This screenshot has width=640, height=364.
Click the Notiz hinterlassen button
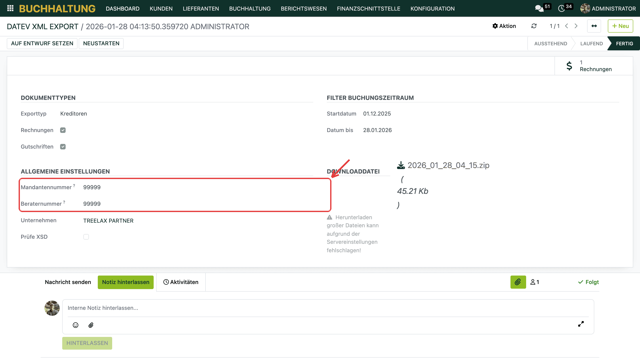[126, 282]
